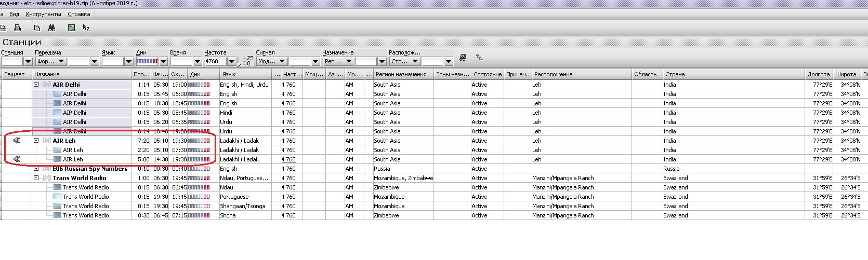
Task: Click the station icon of AIR Leh group
Action: click(x=47, y=141)
